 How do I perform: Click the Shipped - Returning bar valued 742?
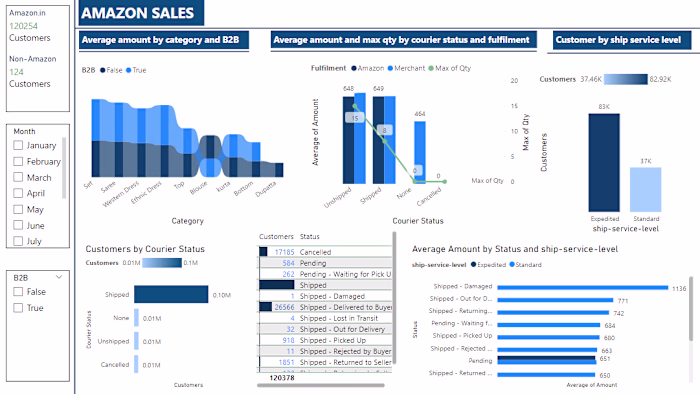(553, 312)
